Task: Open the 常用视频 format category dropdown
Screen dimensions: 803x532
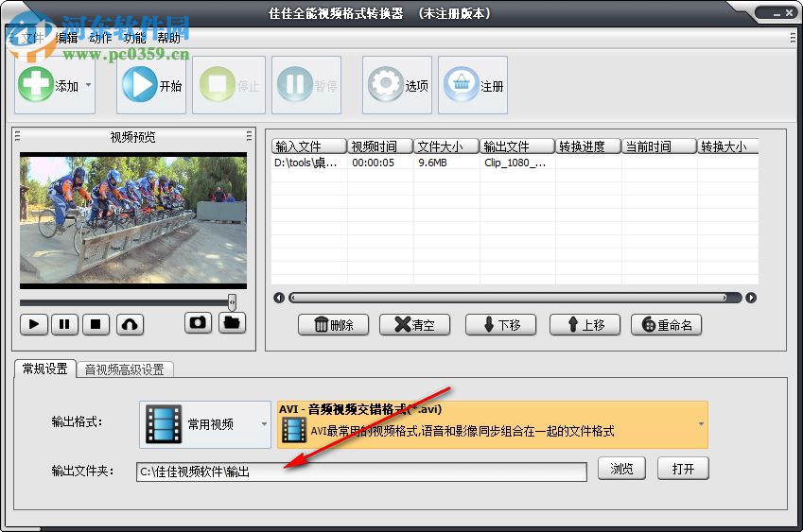Action: click(205, 424)
